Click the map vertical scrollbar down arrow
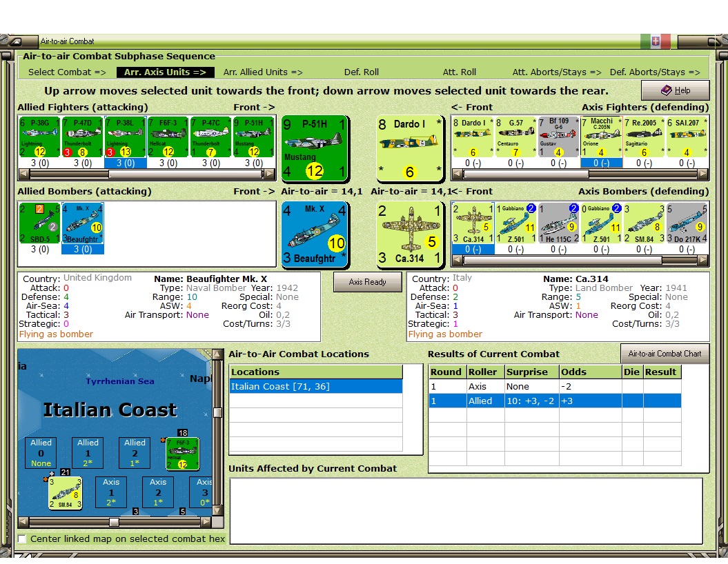 click(217, 511)
